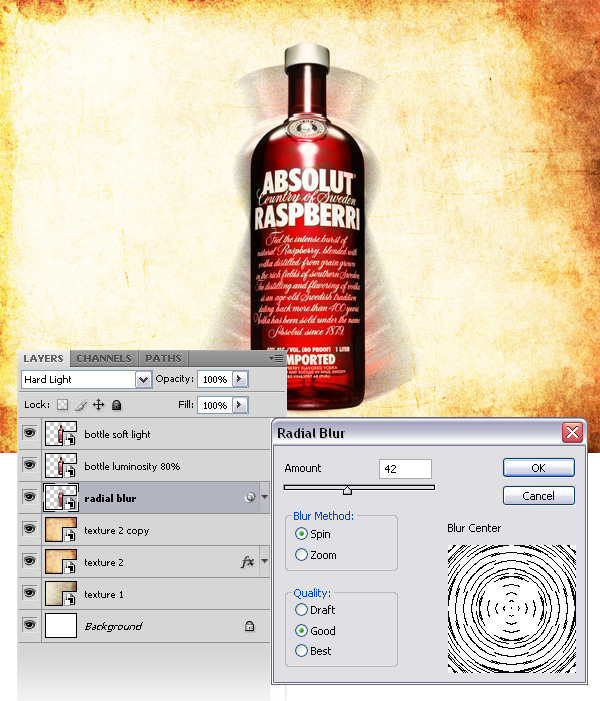600x701 pixels.
Task: Open the Layers panel options menu icon
Action: [x=276, y=359]
